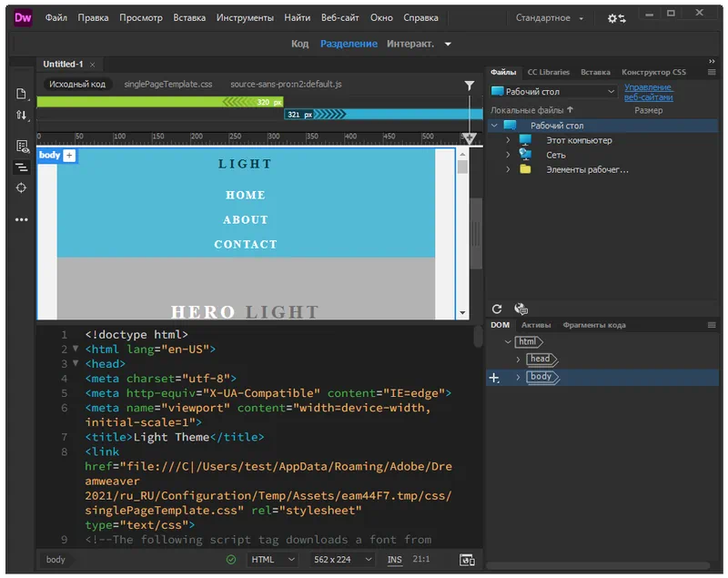Open the Файл menu
Viewport: 728px width, 578px height.
(56, 17)
